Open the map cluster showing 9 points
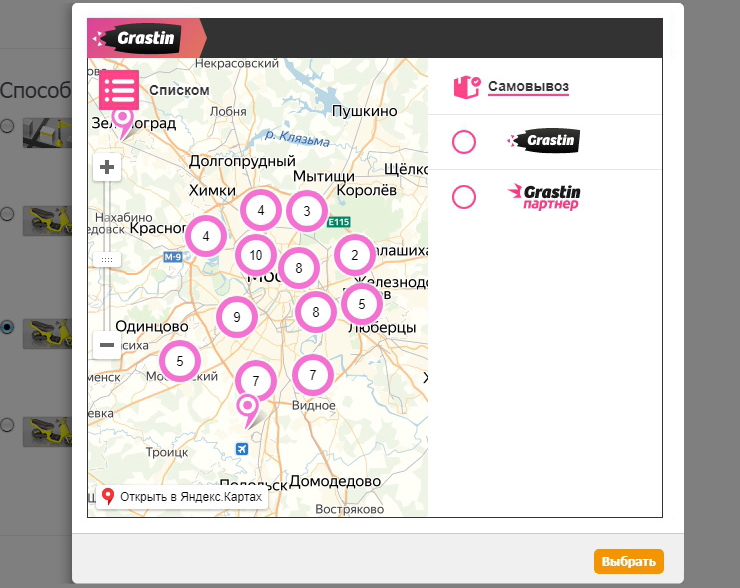Image resolution: width=740 pixels, height=588 pixels. click(237, 318)
